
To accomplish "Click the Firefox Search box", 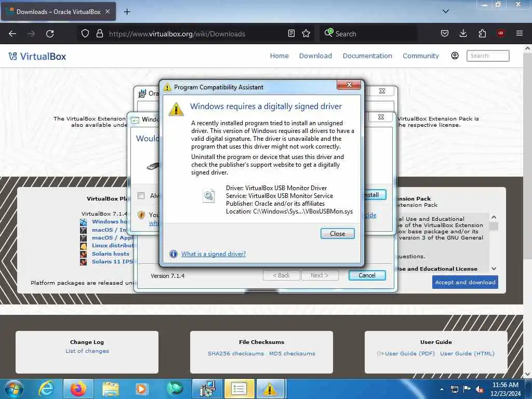I will 368,34.
